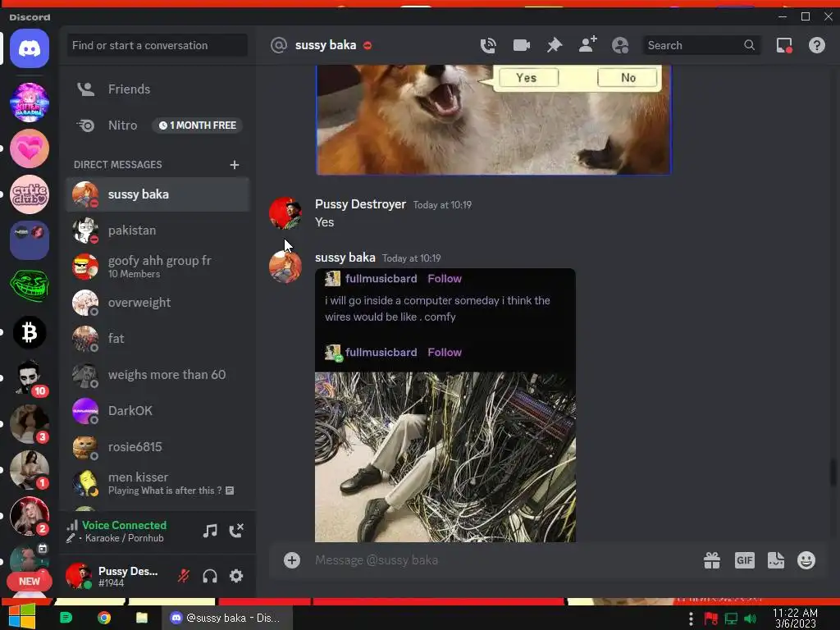Open Windows Start menu
Image resolution: width=840 pixels, height=630 pixels.
[x=22, y=617]
